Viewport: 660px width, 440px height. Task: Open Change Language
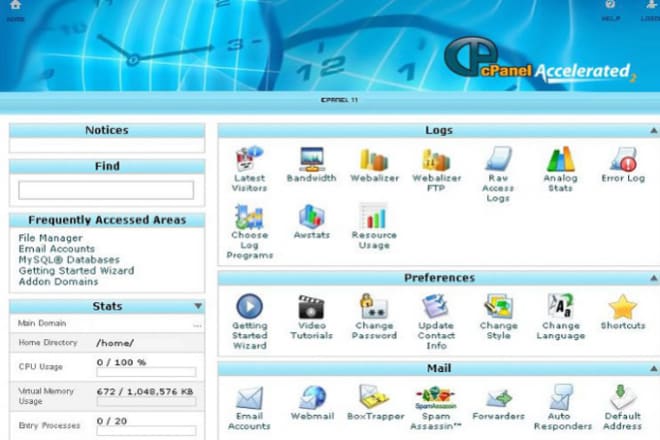(x=561, y=317)
